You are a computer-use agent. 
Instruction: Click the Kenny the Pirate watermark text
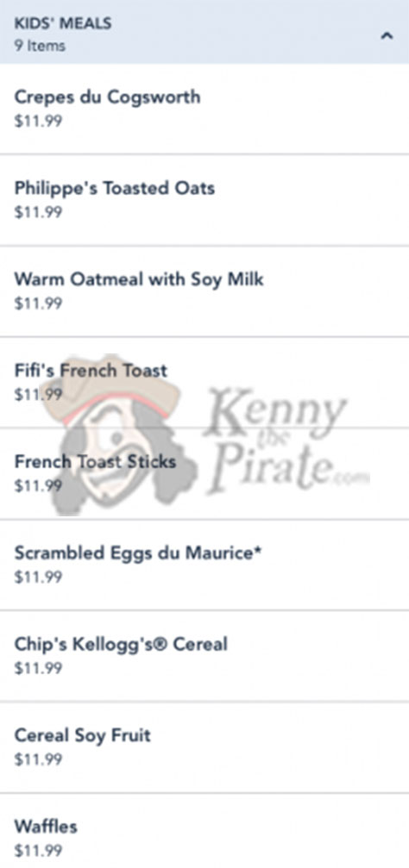pyautogui.click(x=283, y=439)
